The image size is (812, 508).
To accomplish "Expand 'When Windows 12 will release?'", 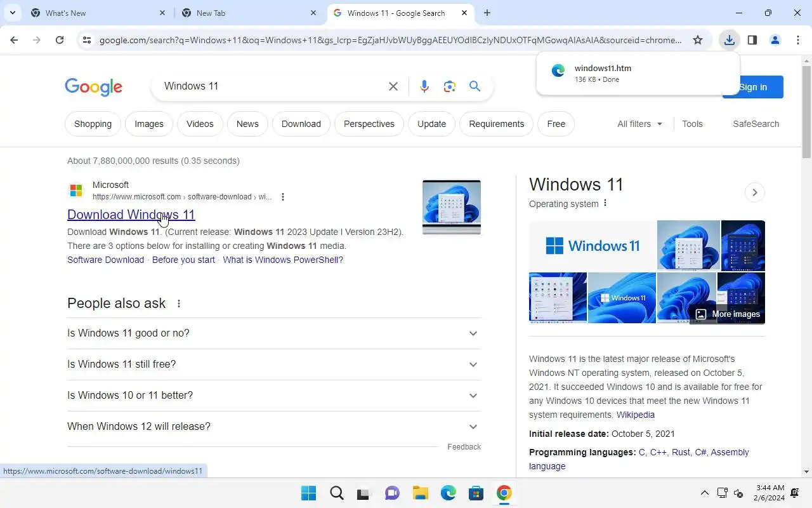I will coord(274,427).
